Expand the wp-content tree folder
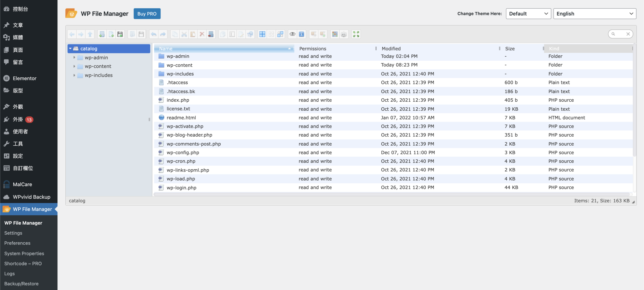Viewport: 644px width, 290px height. [x=74, y=66]
